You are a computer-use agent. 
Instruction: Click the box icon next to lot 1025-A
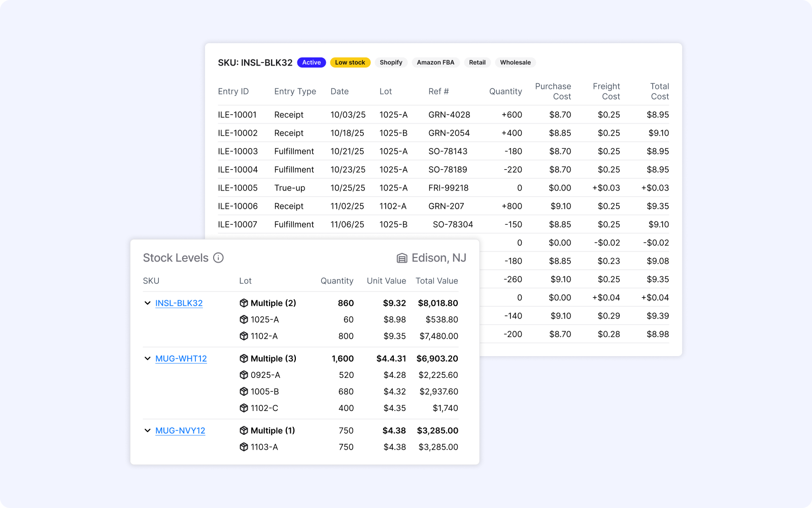(244, 320)
